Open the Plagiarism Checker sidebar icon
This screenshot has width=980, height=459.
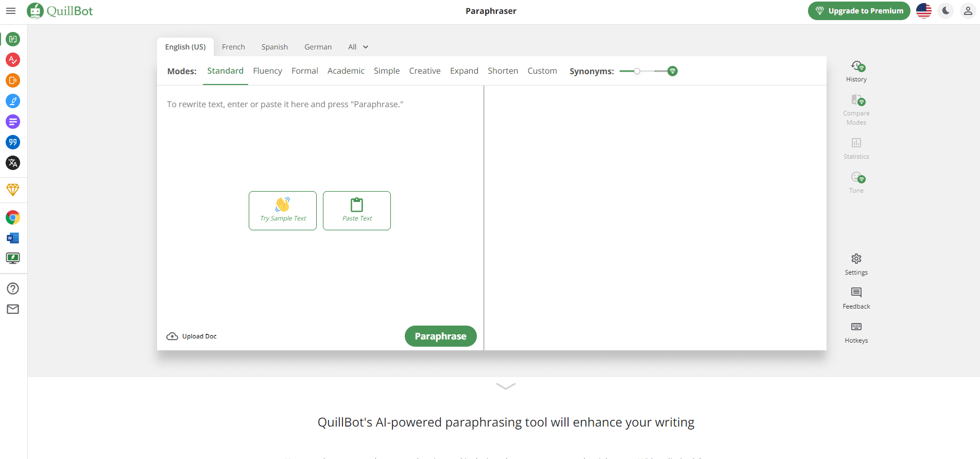[13, 80]
